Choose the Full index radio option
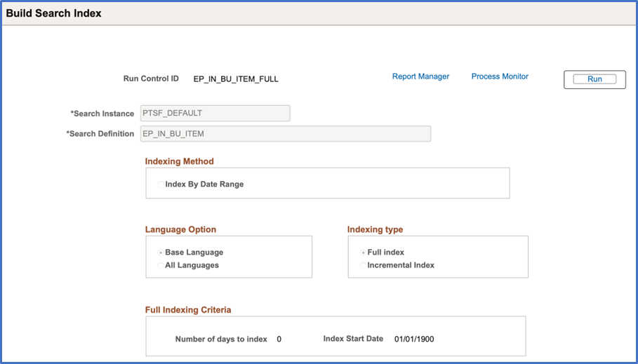The width and height of the screenshot is (638, 364). click(363, 252)
